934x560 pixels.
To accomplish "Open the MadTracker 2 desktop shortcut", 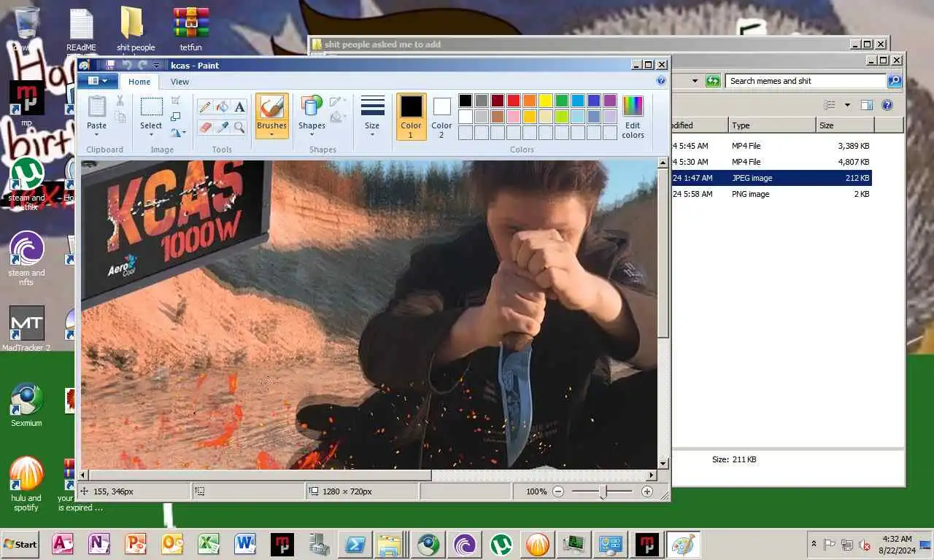I will 26,329.
